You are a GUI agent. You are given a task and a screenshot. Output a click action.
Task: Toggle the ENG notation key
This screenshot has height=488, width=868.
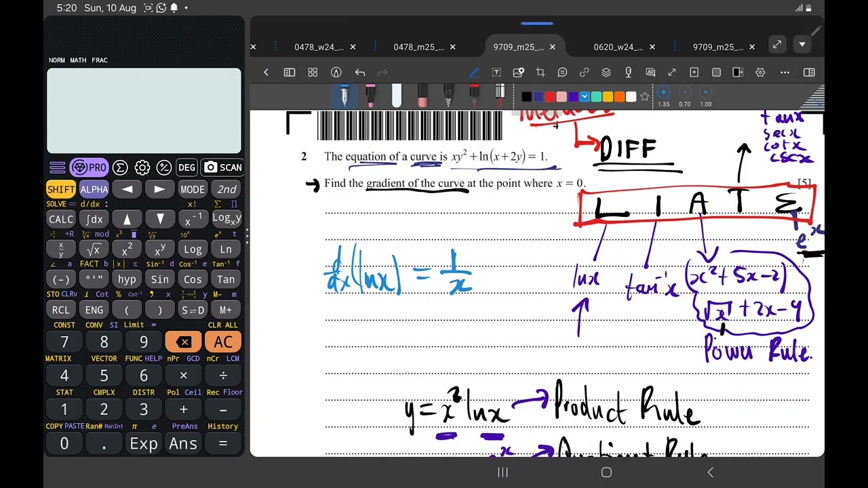[x=94, y=310]
